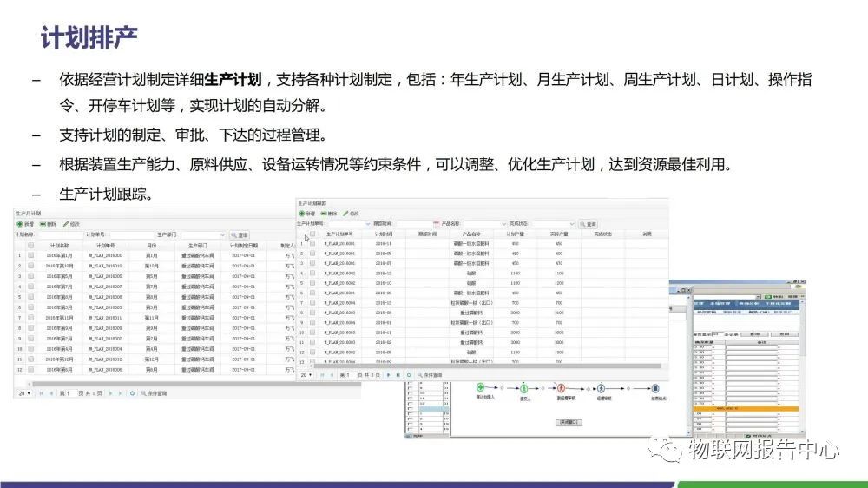Viewport: 868px width, 488px height.
Task: Check row 4 checkbox in 生产计划跟踪 table
Action: 312,273
